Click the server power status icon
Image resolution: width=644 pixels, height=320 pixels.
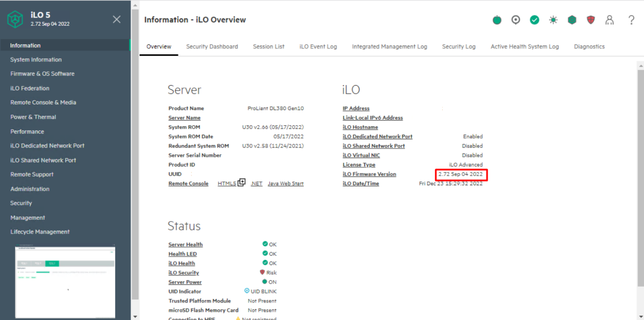coord(497,20)
